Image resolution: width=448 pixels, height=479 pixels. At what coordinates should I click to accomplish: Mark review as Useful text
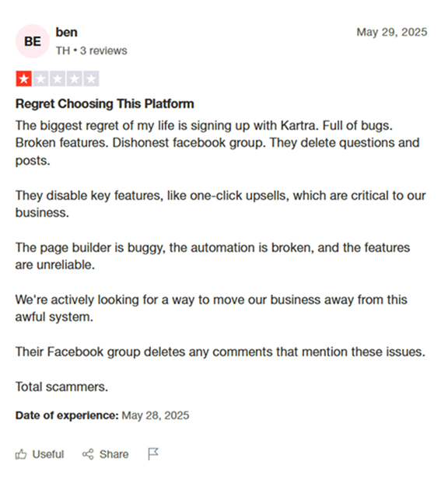[48, 454]
